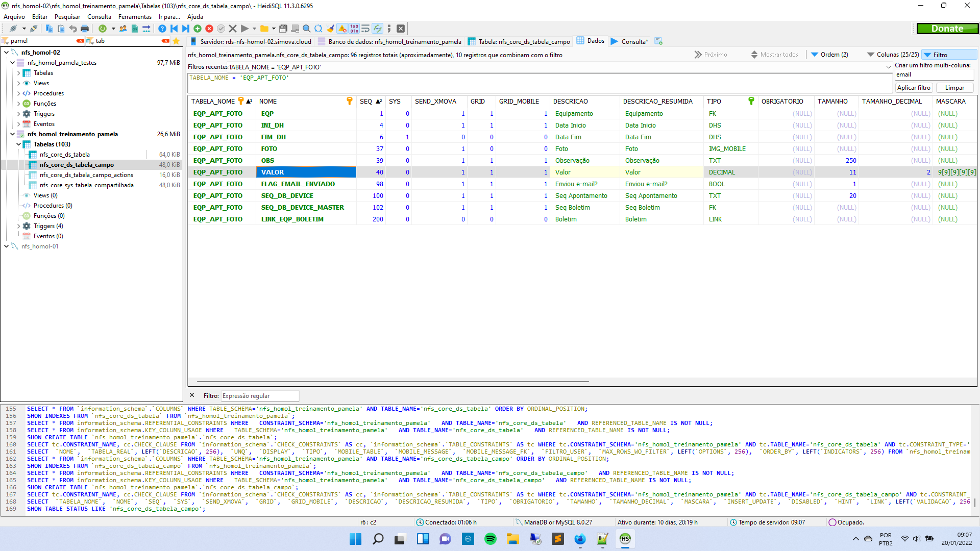Run the query with the Execute SQL icon
980x551 pixels.
click(x=245, y=29)
